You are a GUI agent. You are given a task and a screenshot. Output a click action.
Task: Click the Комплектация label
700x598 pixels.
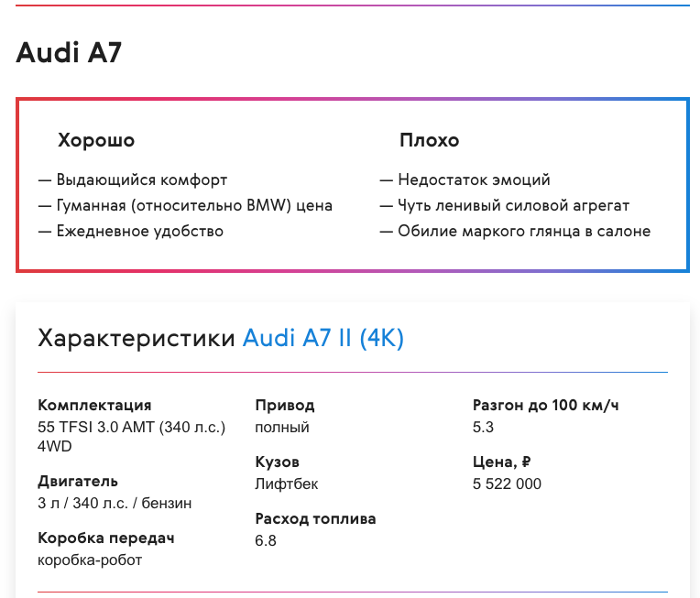click(x=94, y=405)
